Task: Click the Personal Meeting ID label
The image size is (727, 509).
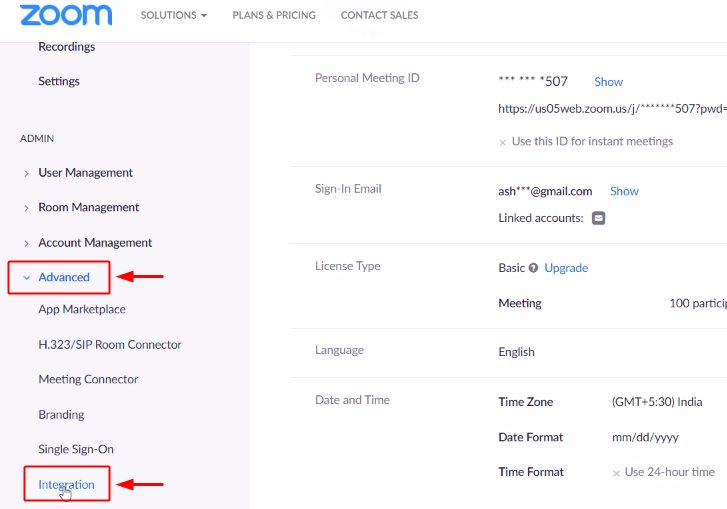Action: [367, 78]
